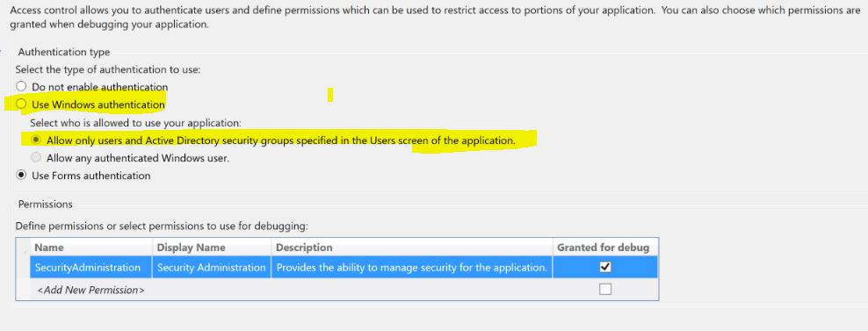Click the 'Granted for debug' column header

click(x=605, y=248)
